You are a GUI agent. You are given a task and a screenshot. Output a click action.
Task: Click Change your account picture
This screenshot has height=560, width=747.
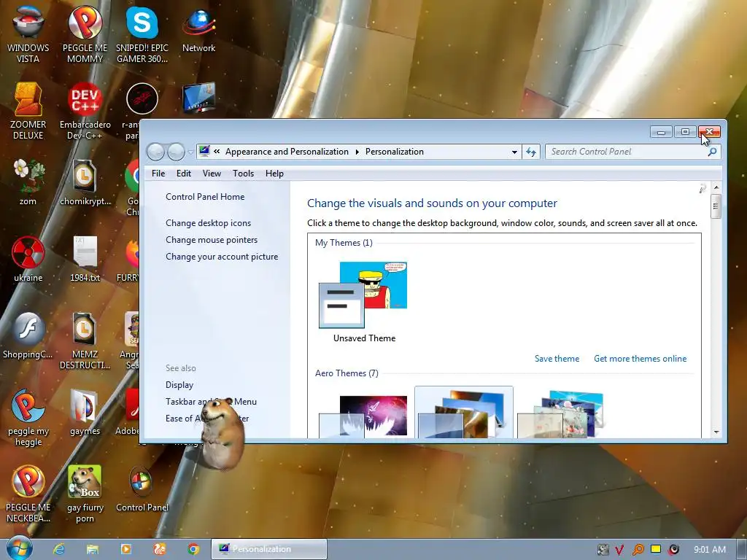(222, 256)
